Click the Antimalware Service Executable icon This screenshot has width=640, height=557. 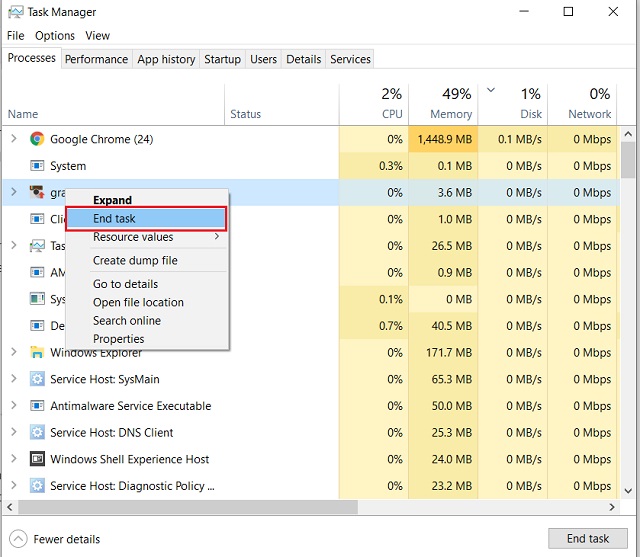tap(37, 406)
